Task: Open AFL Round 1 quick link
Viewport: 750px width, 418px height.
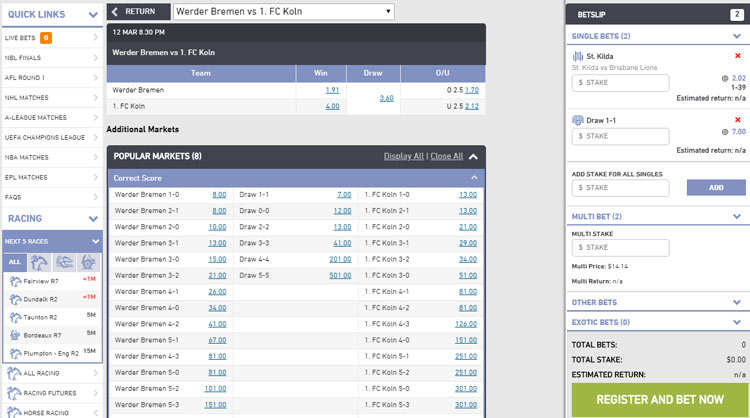Action: [52, 77]
